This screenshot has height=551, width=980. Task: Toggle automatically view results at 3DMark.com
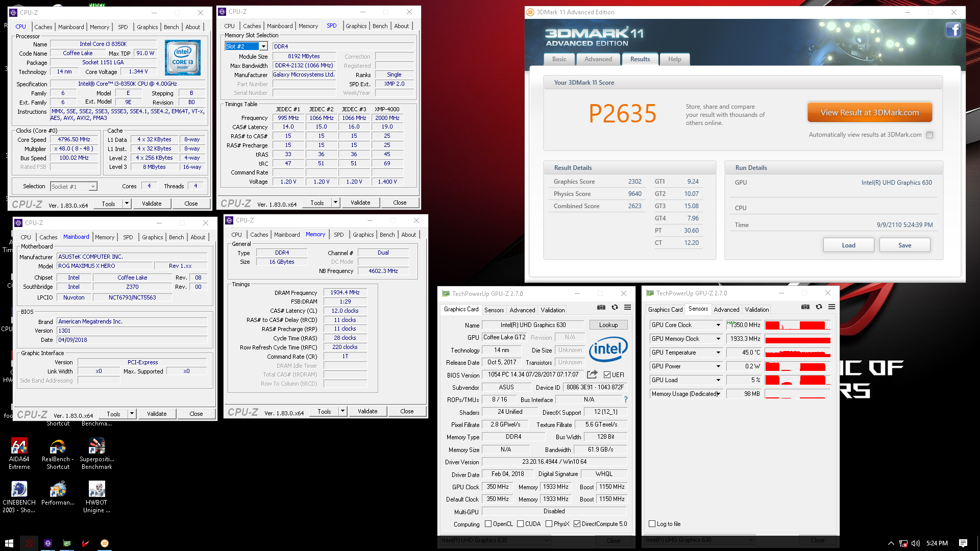point(929,135)
